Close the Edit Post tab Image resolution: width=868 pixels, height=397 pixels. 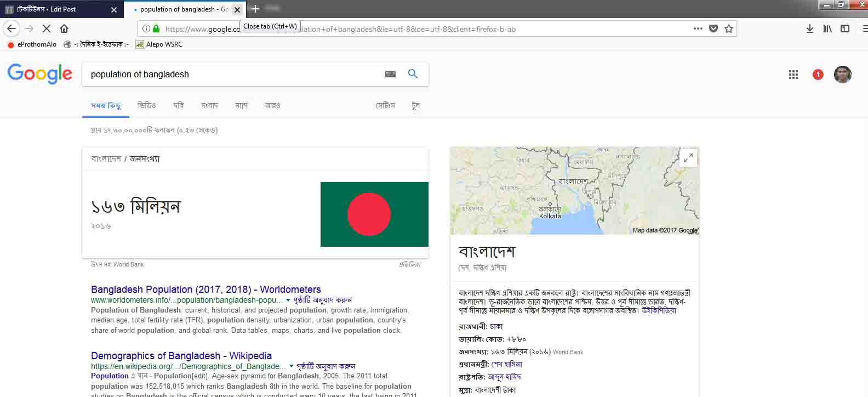point(114,9)
